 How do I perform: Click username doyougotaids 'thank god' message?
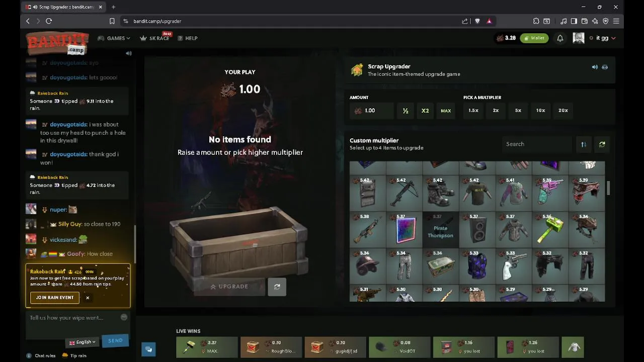tap(68, 154)
